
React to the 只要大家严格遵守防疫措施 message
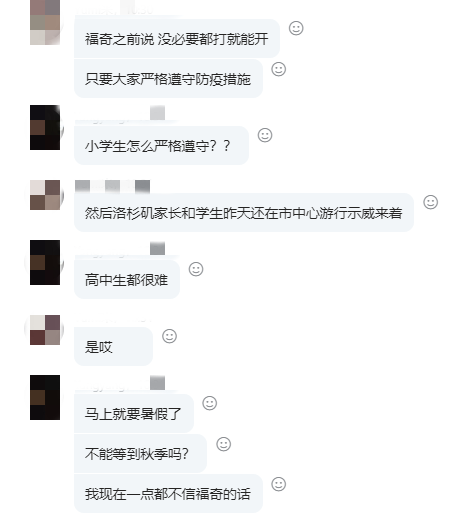(x=279, y=69)
